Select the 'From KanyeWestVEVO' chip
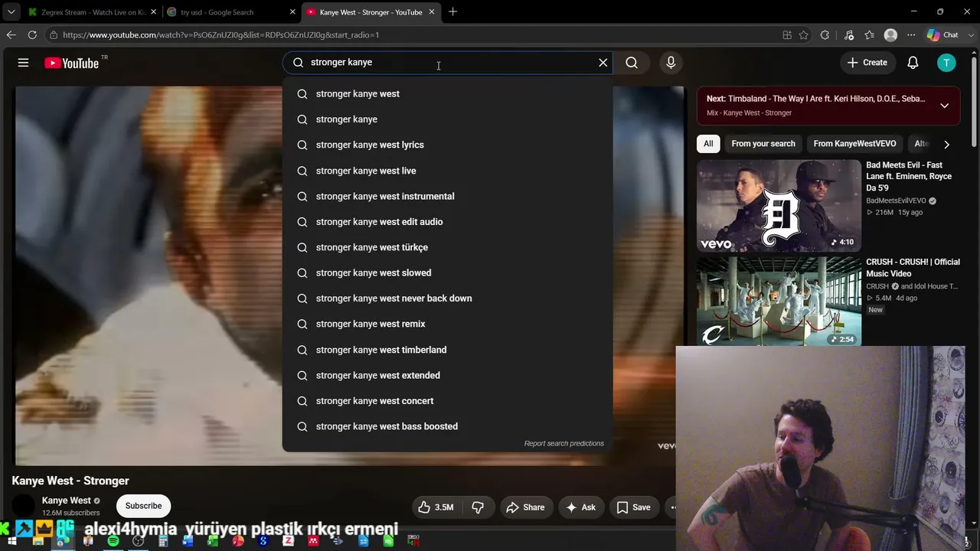The width and height of the screenshot is (980, 551). pyautogui.click(x=854, y=144)
